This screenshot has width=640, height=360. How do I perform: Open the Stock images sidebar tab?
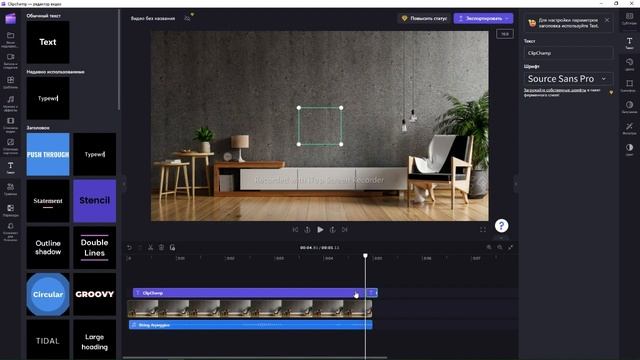(11, 146)
